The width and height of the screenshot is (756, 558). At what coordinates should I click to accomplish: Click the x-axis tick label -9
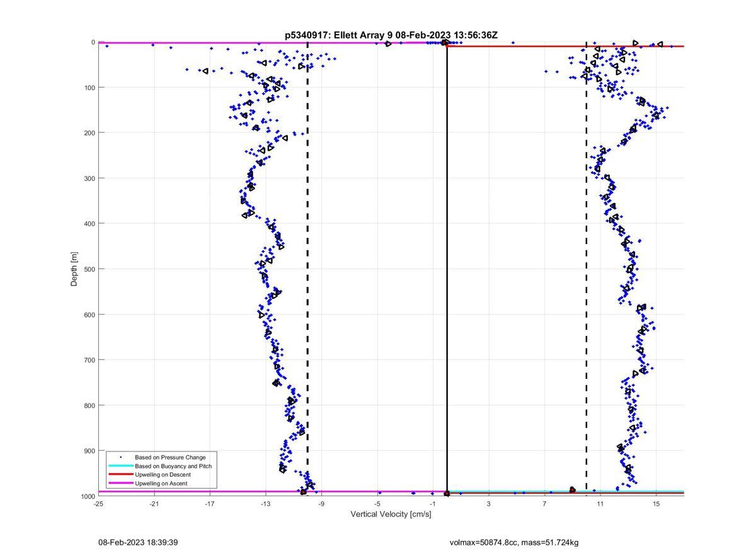click(x=321, y=504)
